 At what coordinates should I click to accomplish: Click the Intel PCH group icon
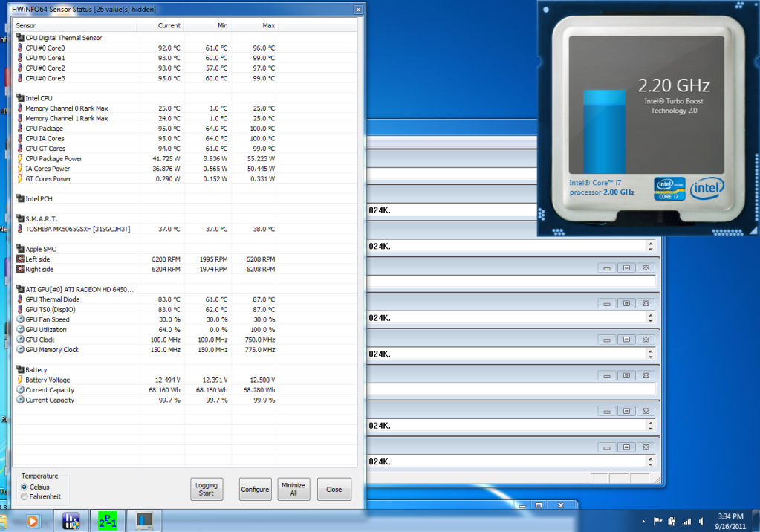20,198
